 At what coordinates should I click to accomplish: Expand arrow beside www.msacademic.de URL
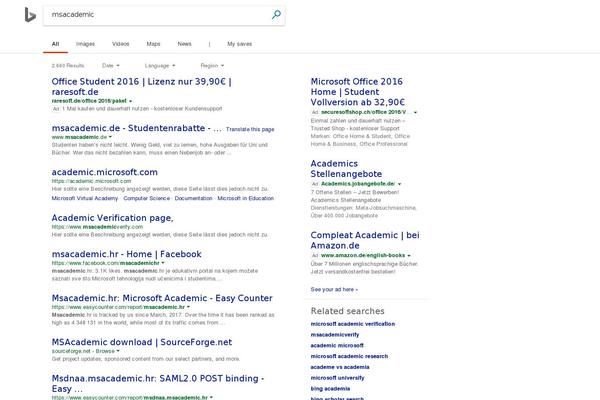tap(111, 137)
